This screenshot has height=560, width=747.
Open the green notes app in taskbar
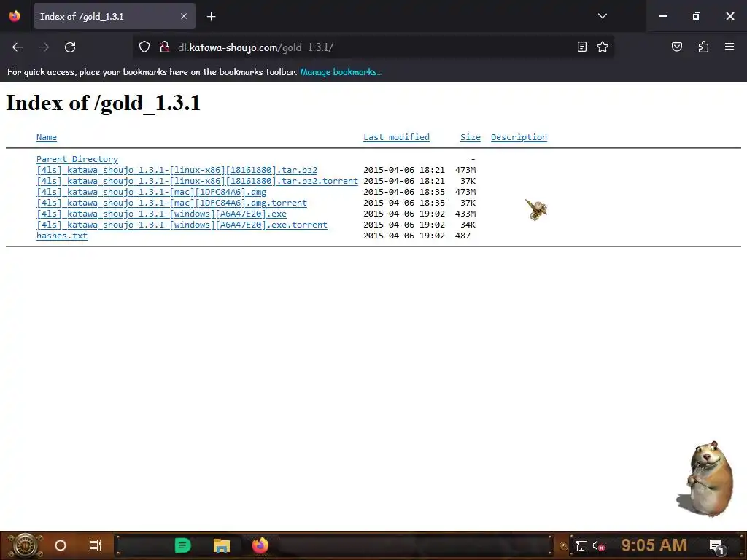pos(183,545)
